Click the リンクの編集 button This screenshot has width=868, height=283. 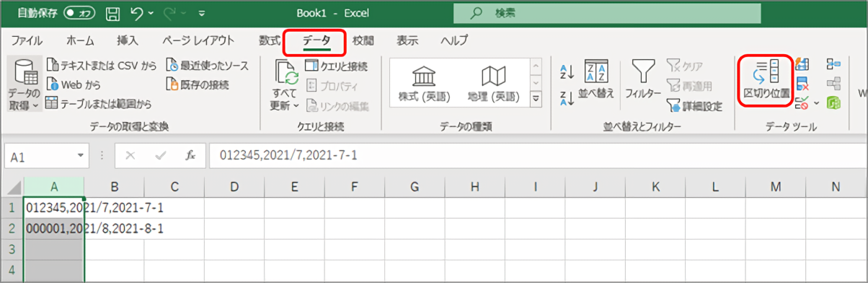point(337,106)
